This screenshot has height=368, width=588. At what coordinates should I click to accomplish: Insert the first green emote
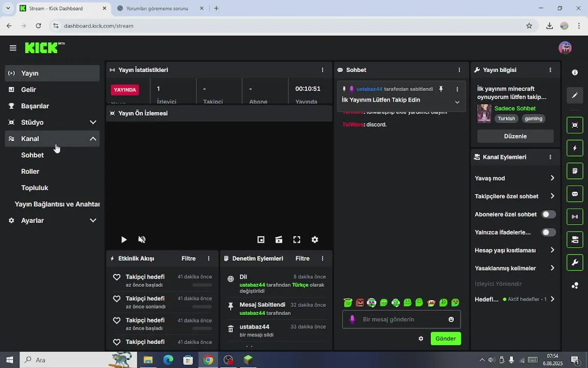348,302
